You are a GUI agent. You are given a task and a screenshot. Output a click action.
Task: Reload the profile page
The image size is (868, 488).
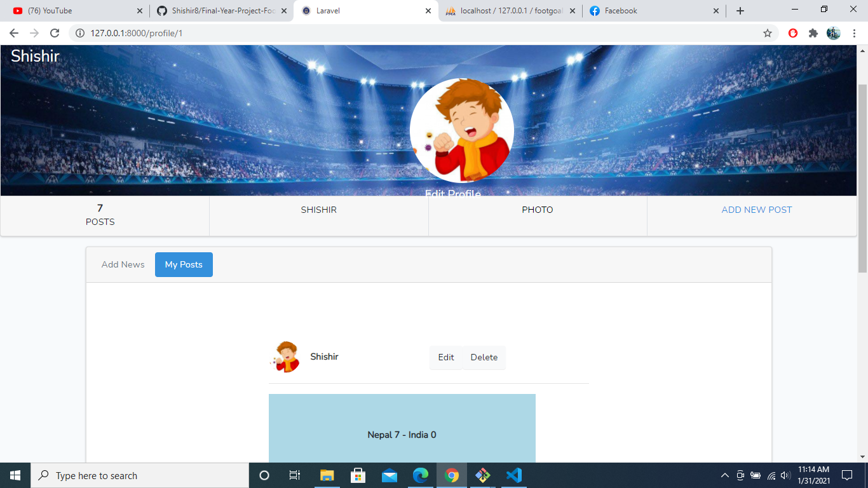tap(53, 32)
